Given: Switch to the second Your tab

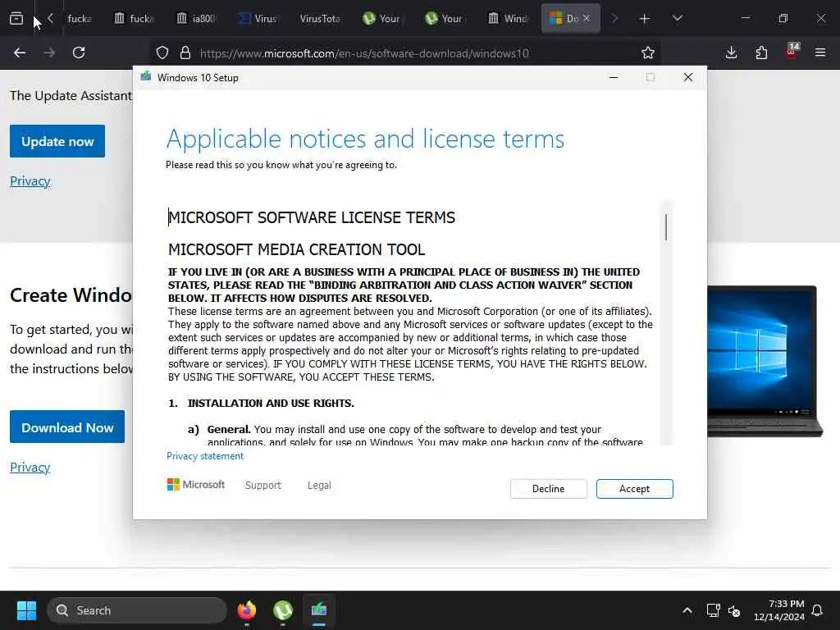Looking at the screenshot, I should tap(444, 19).
